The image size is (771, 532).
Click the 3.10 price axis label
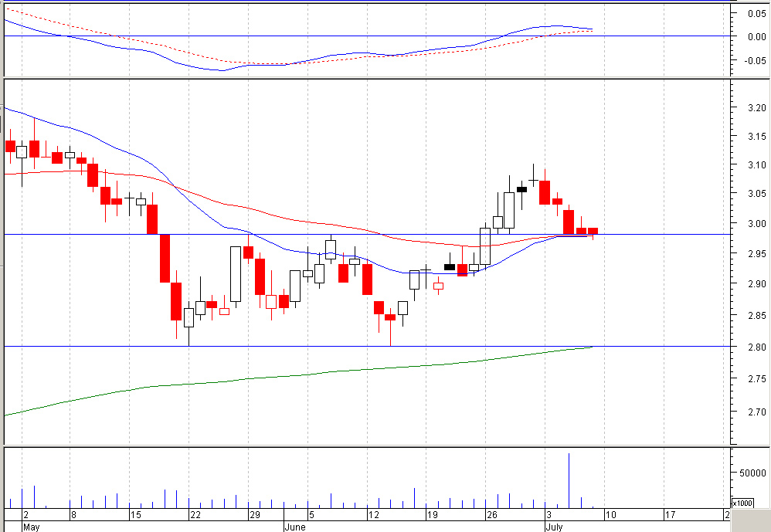(x=756, y=165)
